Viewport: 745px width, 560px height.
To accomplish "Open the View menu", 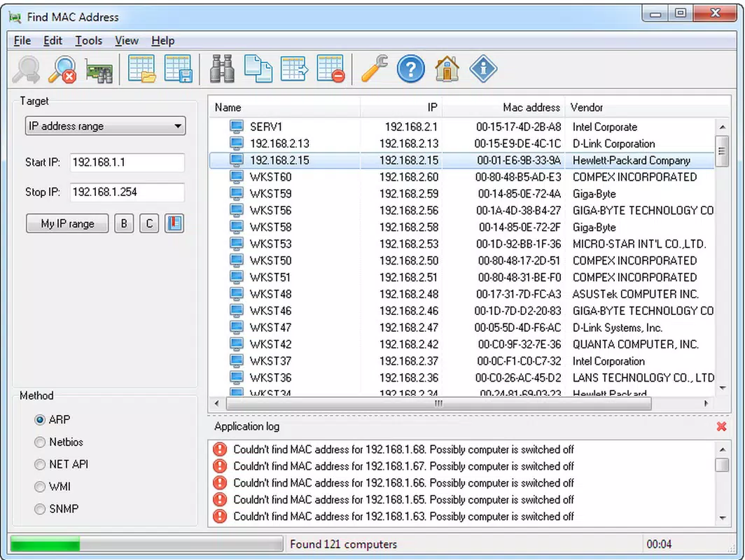I will (x=127, y=41).
